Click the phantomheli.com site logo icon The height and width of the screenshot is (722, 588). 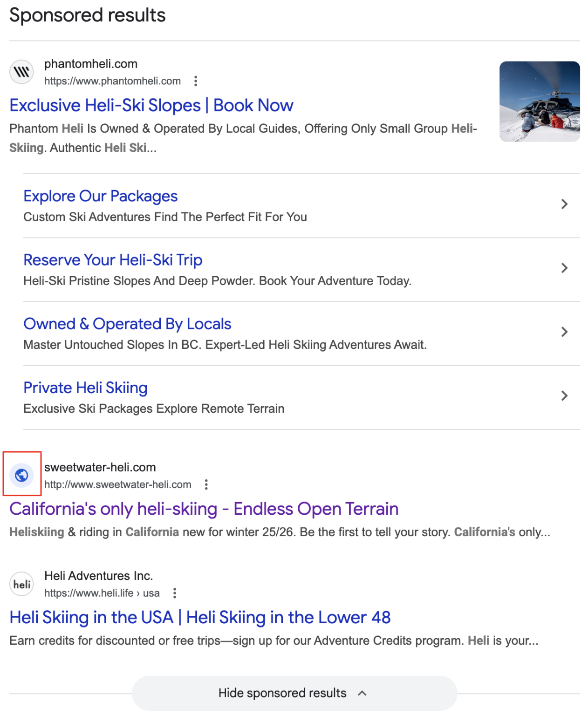pos(21,72)
